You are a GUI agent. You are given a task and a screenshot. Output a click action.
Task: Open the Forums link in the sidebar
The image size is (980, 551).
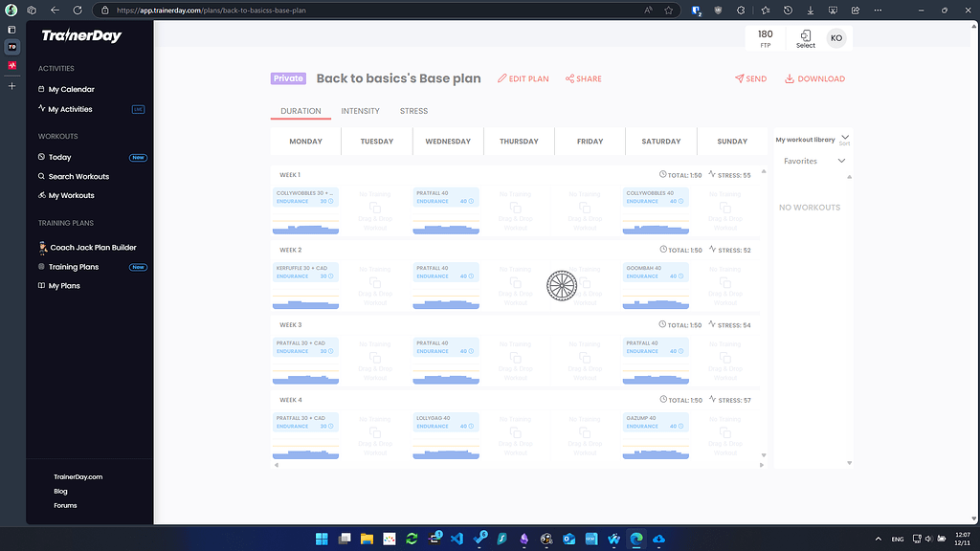[x=65, y=505]
